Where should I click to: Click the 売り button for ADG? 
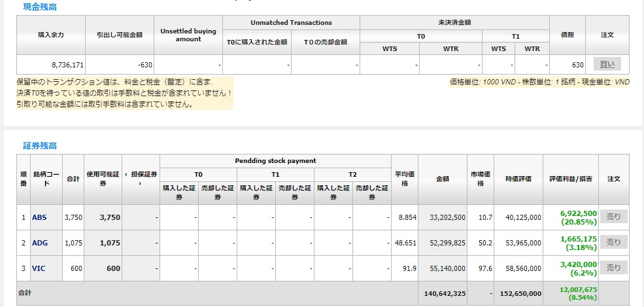pyautogui.click(x=613, y=242)
